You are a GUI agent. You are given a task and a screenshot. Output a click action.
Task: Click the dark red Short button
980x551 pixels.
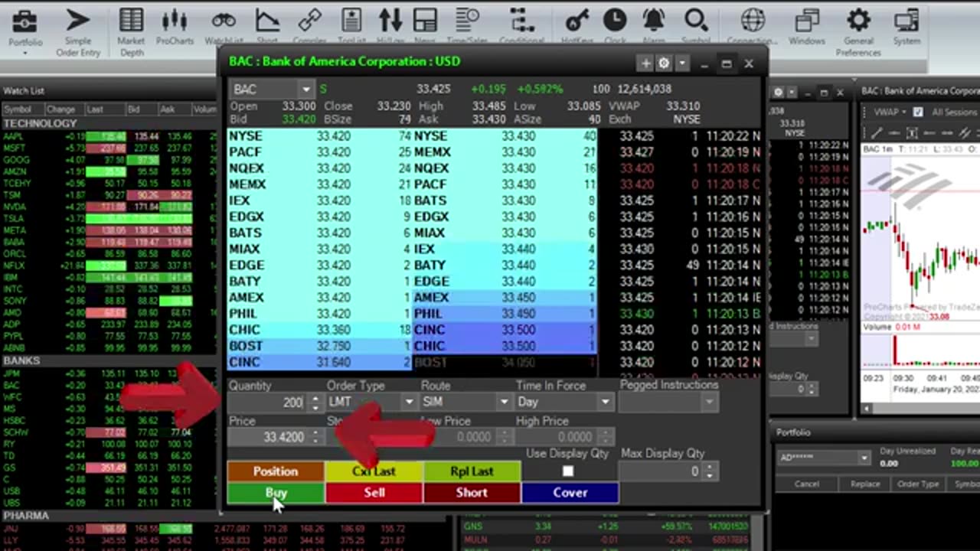click(472, 493)
